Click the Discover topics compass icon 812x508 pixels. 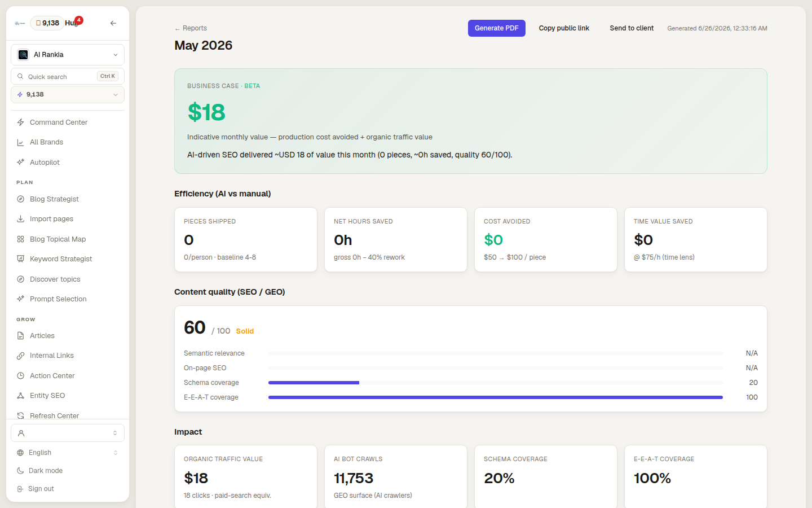point(20,279)
